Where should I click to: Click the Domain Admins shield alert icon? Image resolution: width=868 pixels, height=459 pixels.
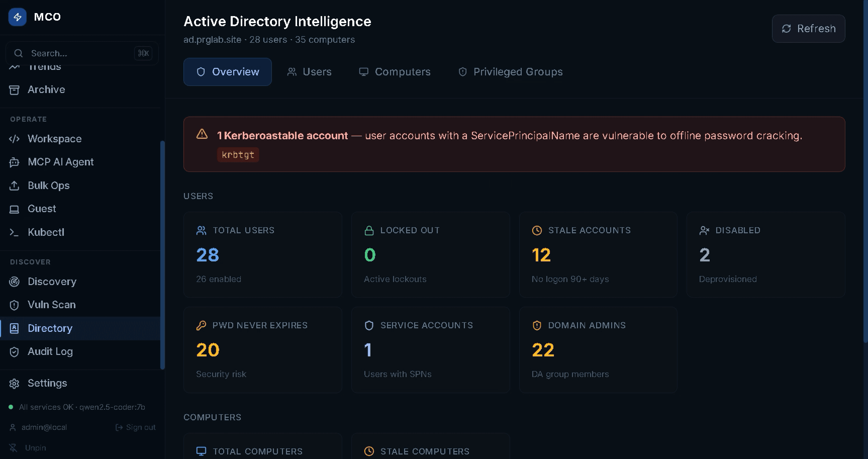(x=537, y=326)
